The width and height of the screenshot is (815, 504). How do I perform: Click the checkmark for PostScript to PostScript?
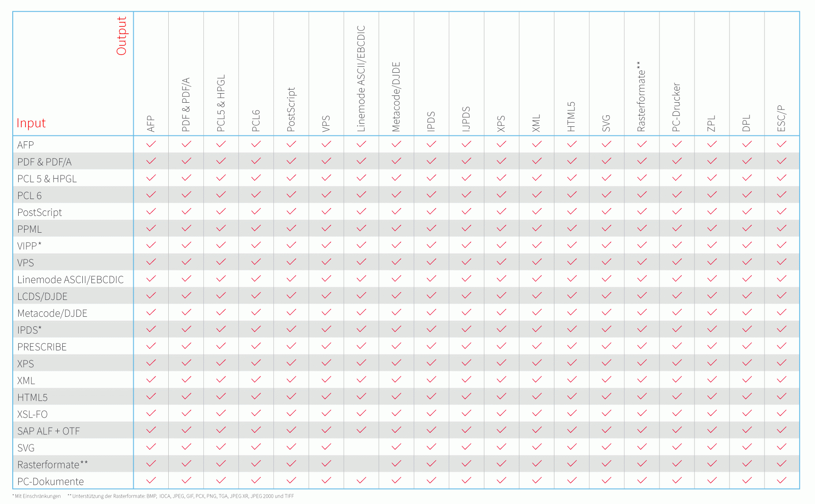click(x=291, y=211)
